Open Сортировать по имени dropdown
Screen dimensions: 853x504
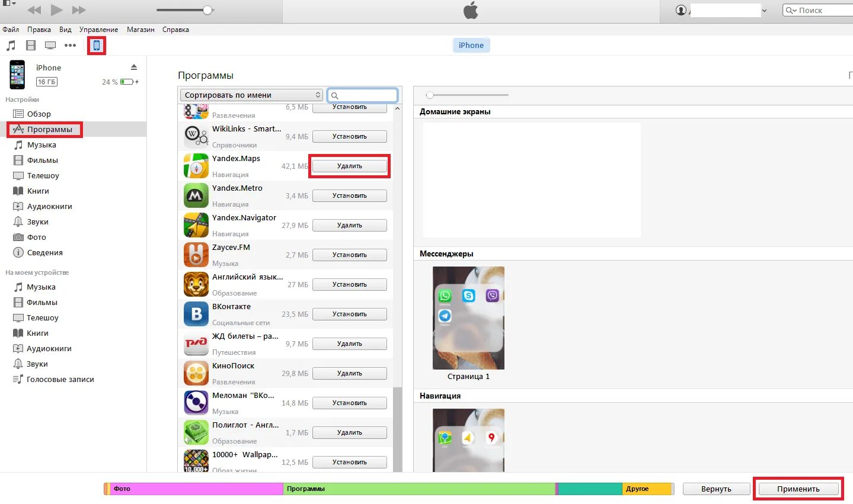coord(251,95)
